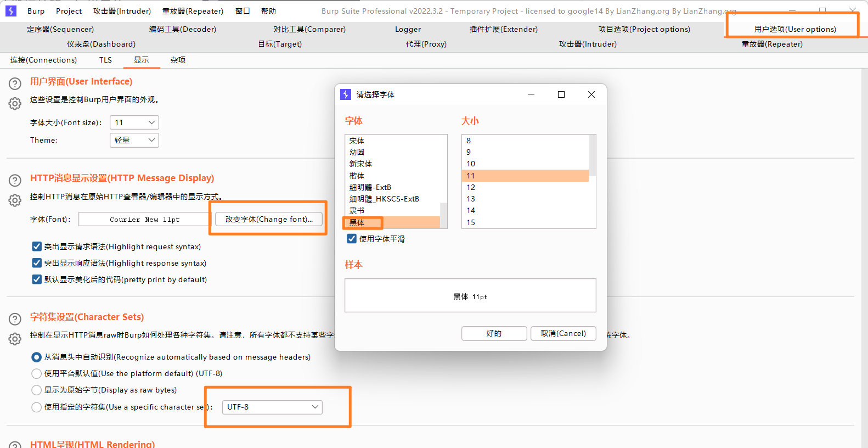Open the 窗口 menu
868x448 pixels.
pos(243,11)
